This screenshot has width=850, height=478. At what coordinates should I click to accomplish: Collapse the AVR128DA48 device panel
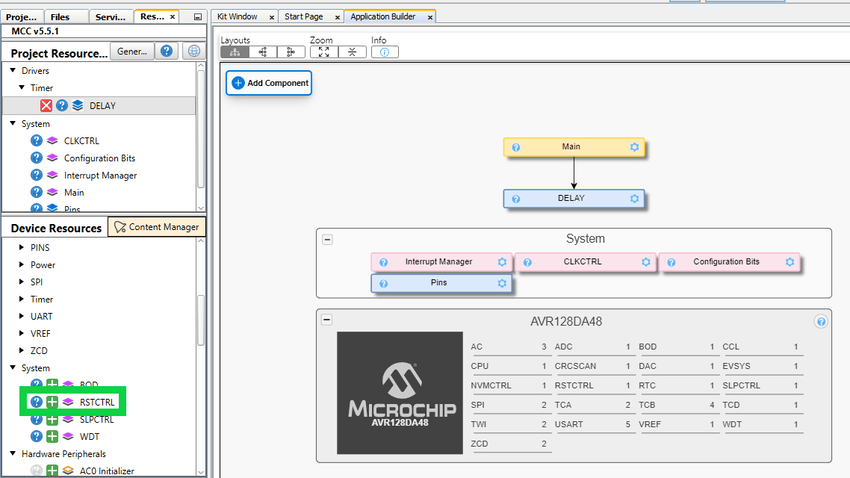tap(327, 321)
